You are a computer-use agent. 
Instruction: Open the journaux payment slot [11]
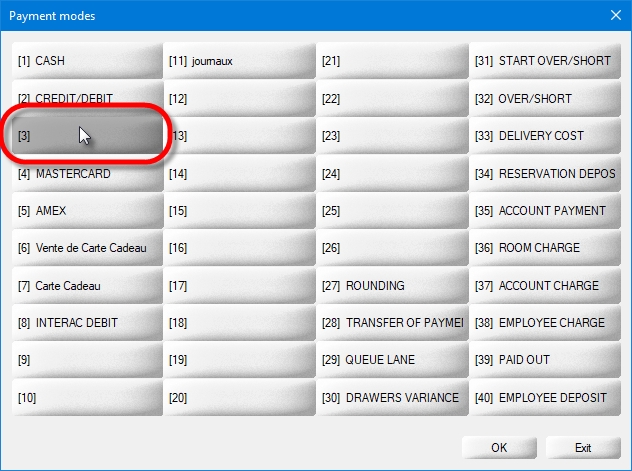[239, 61]
